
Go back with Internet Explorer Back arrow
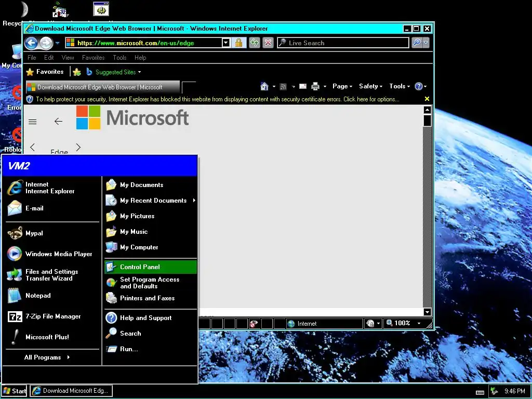coord(31,43)
